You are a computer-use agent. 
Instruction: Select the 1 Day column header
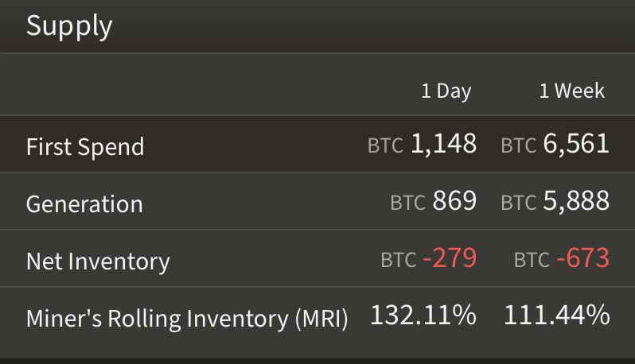click(446, 91)
